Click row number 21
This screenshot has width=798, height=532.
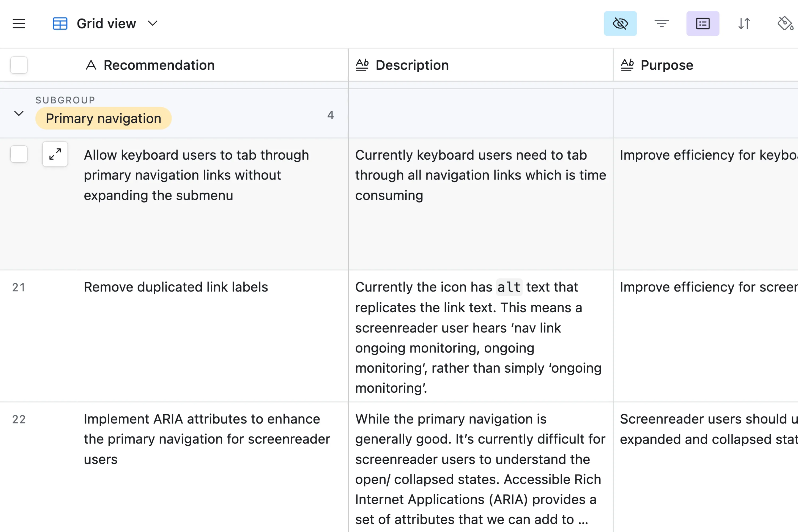click(19, 288)
